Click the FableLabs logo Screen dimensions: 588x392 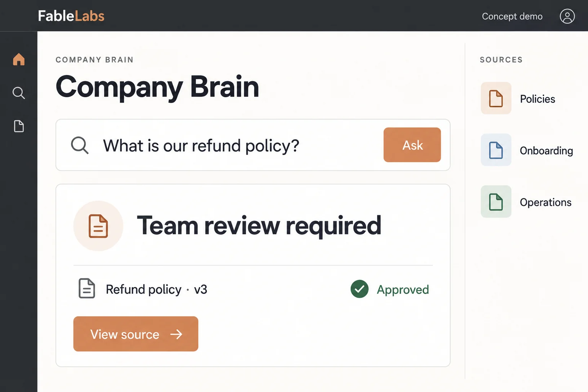(71, 16)
